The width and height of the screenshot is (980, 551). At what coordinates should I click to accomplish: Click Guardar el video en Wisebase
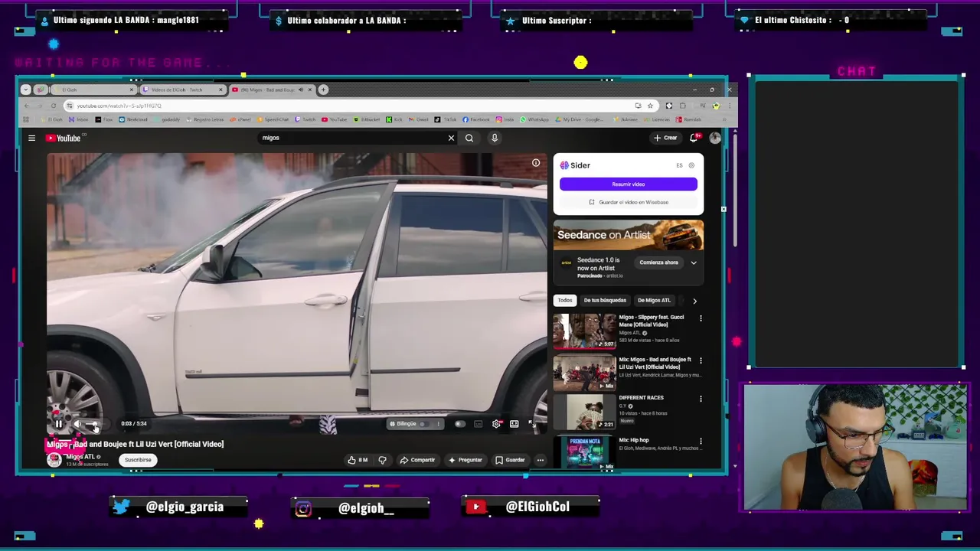[628, 202]
